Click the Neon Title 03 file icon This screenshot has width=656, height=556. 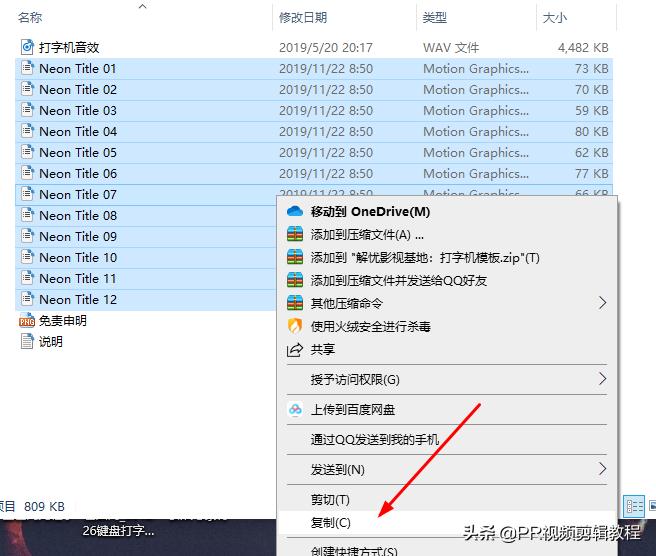click(27, 110)
